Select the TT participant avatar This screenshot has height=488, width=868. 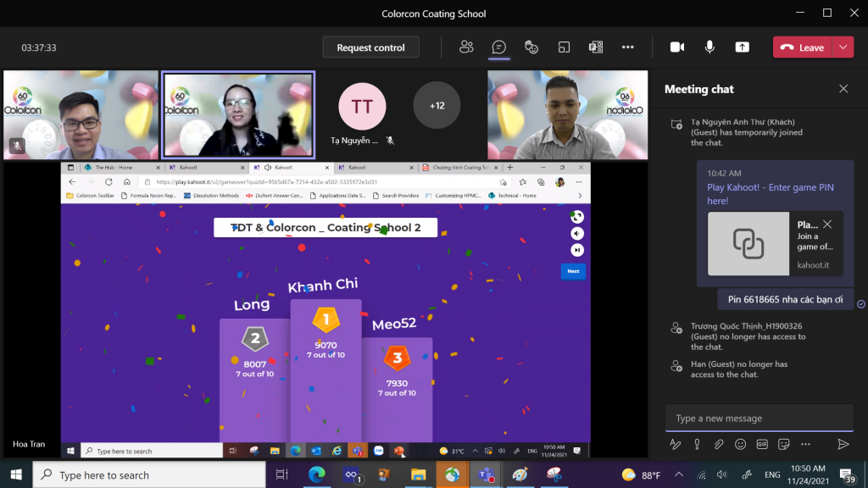[x=362, y=106]
